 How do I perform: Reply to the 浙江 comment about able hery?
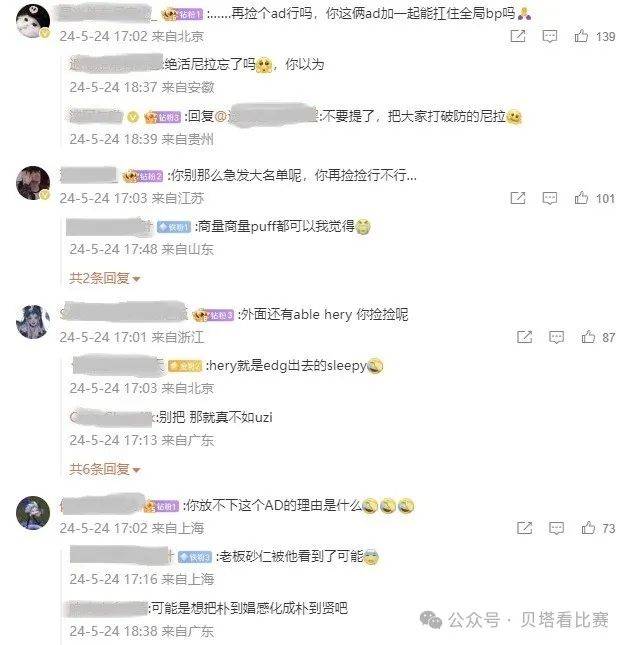556,337
